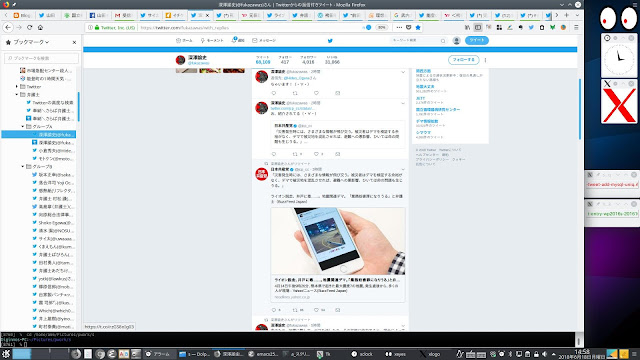This screenshot has width=640, height=360.
Task: Click the blue bookmark star icon
Action: point(418,27)
